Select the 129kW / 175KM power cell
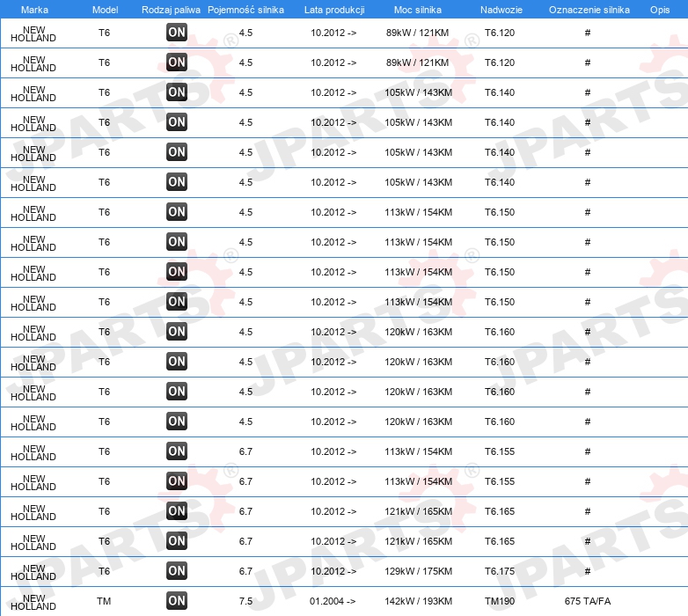 [418, 571]
